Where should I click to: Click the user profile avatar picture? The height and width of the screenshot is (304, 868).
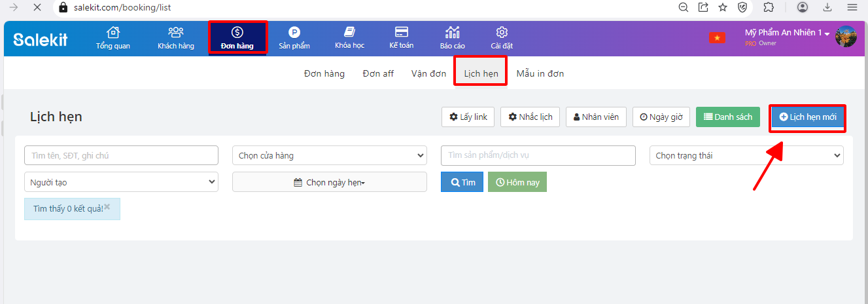pos(846,37)
